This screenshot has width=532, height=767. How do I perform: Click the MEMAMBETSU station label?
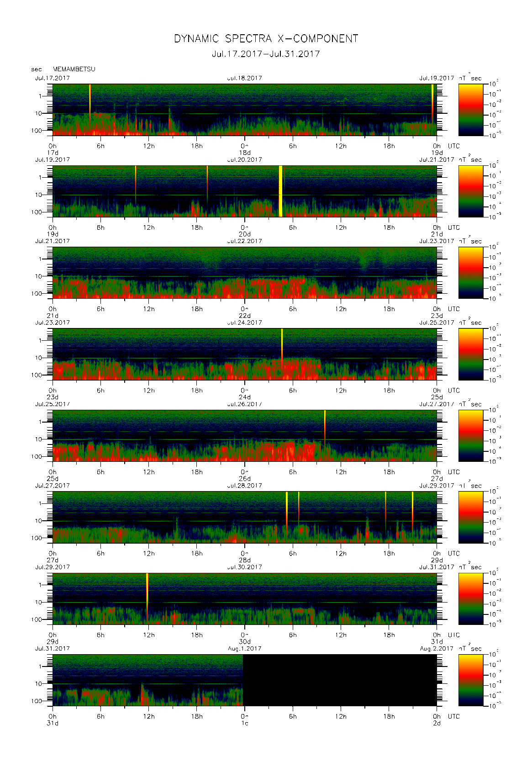[x=74, y=69]
